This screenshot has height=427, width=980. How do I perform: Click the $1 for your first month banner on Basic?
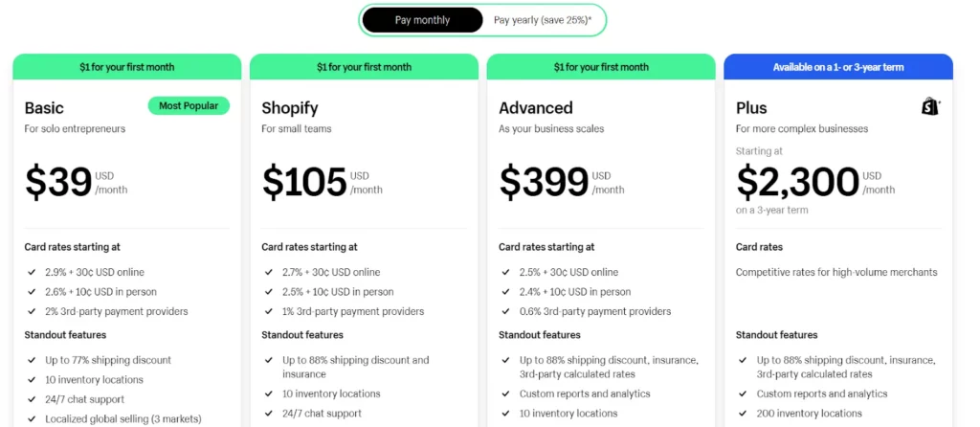point(127,67)
